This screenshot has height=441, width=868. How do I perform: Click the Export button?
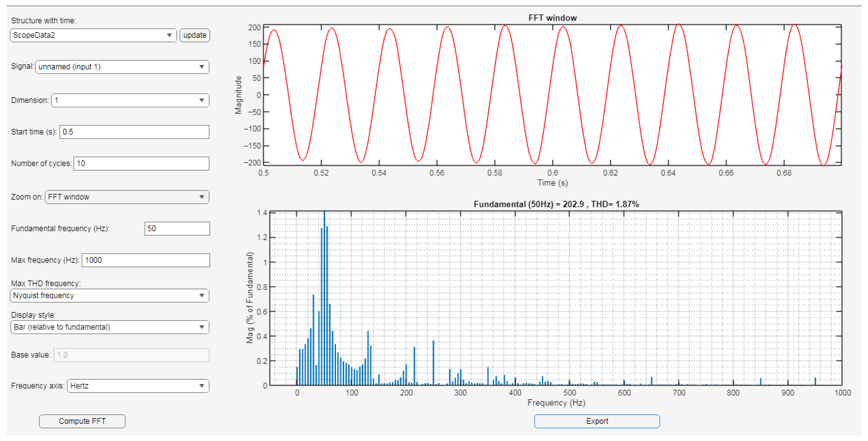tap(597, 421)
